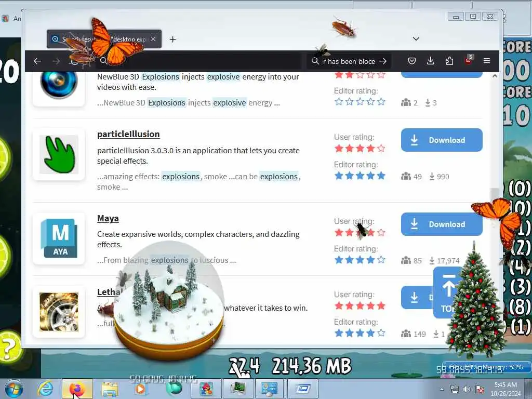
Task: Launch Internet Explorer from taskbar
Action: point(45,389)
